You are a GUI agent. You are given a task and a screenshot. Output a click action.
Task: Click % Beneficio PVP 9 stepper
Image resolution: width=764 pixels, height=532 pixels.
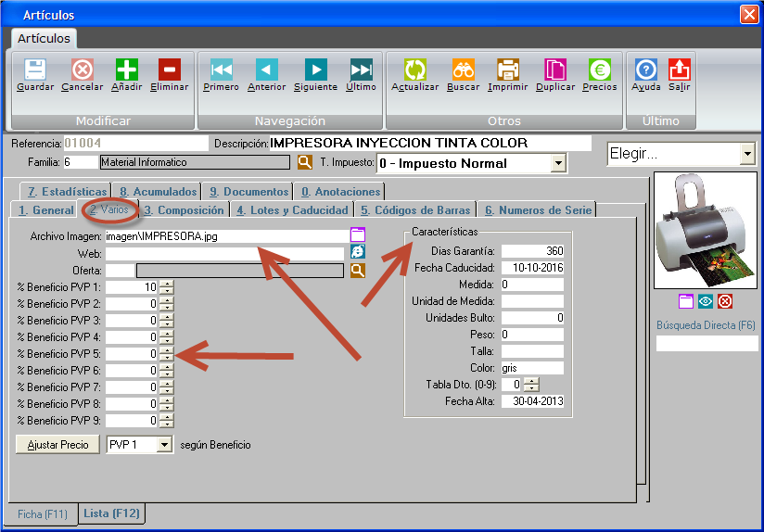(167, 421)
